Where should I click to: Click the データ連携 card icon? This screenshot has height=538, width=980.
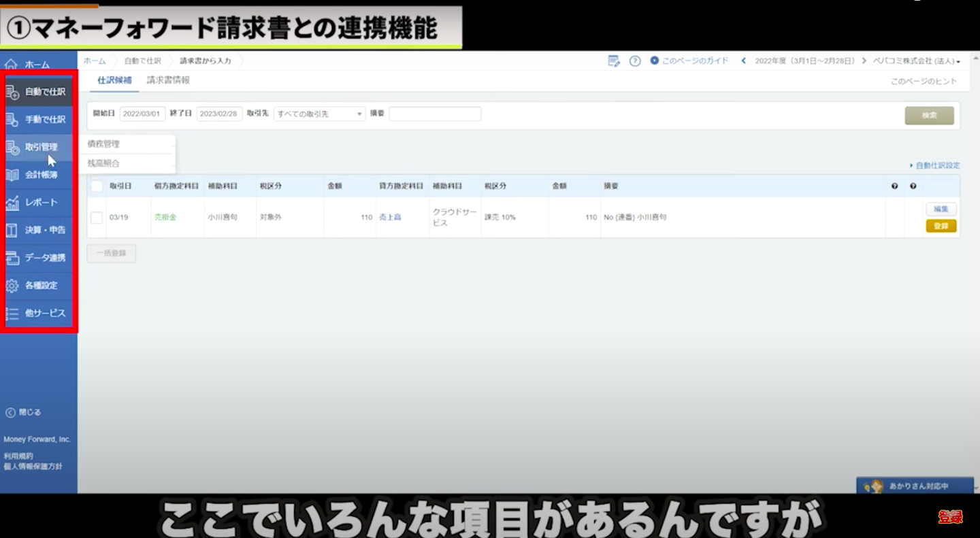tap(12, 258)
